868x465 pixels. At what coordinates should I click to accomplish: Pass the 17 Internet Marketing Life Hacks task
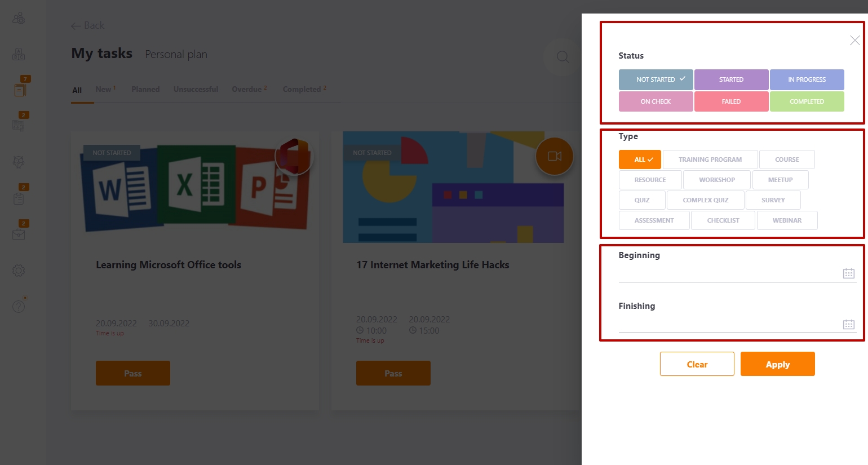393,373
